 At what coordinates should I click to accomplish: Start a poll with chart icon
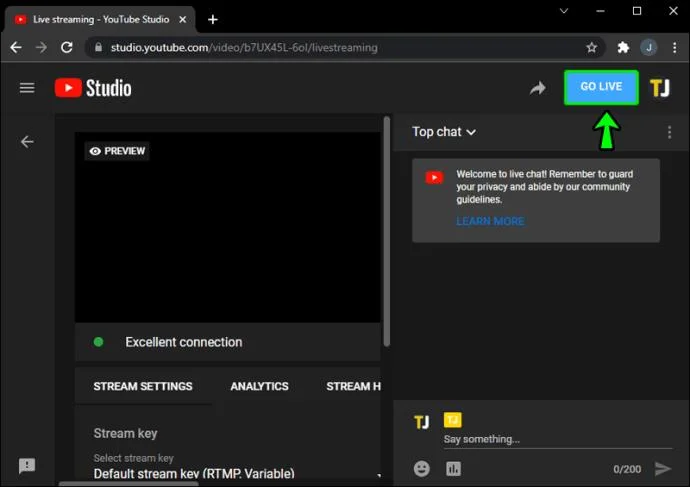(x=453, y=469)
